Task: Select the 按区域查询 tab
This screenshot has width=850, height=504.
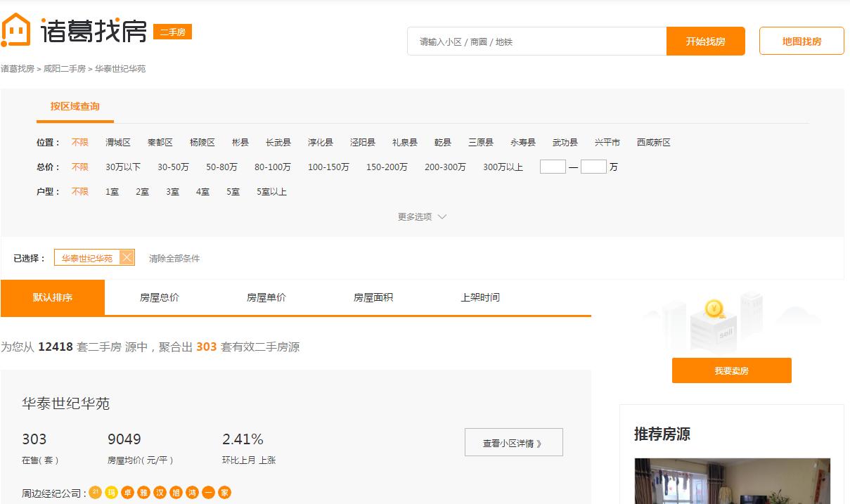Action: click(75, 107)
